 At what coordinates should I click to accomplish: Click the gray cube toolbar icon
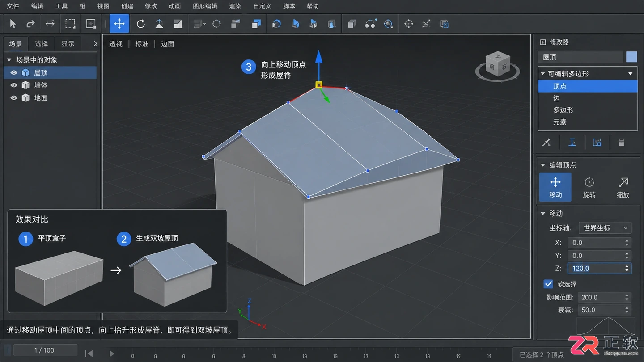click(352, 24)
